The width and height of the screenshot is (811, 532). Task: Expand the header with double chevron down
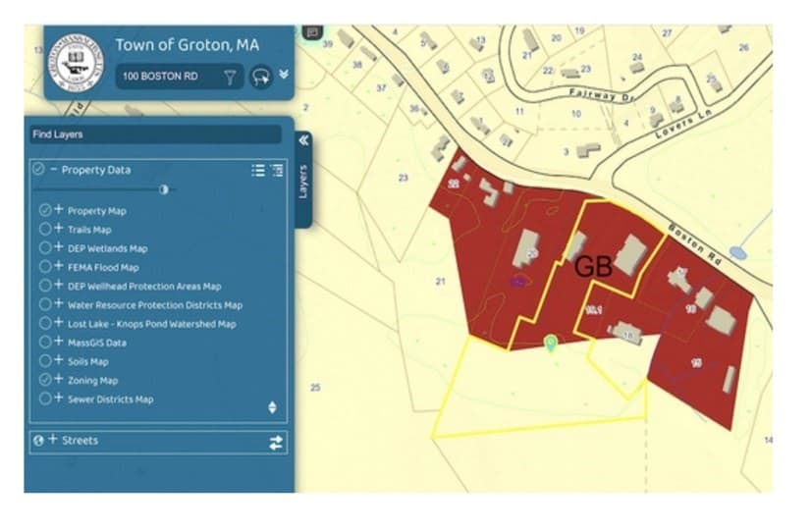(x=284, y=74)
